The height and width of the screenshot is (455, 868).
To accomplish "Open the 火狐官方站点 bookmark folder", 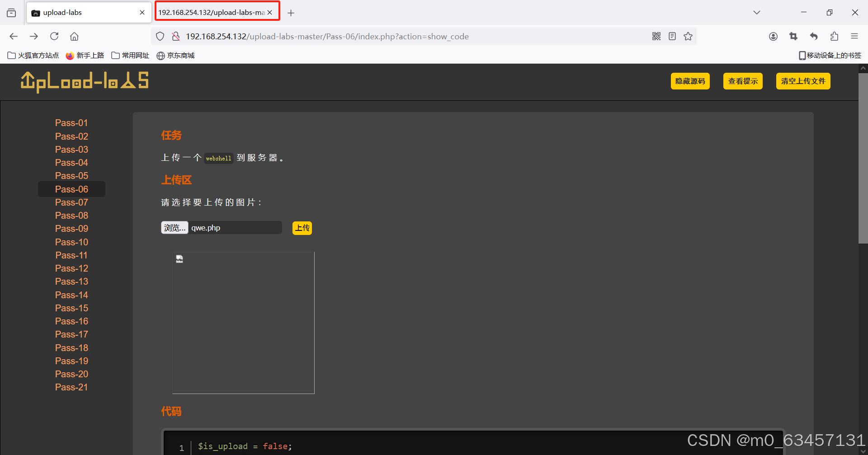I will (x=33, y=56).
